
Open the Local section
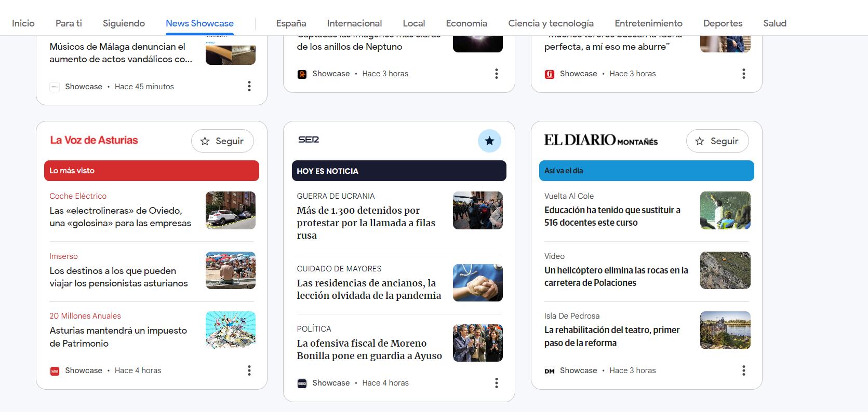(x=414, y=23)
